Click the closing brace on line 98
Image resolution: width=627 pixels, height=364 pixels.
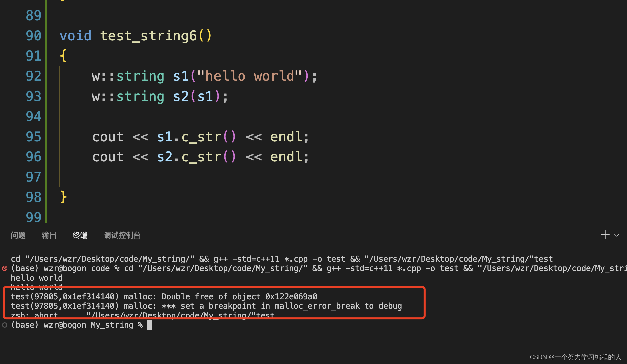click(x=63, y=197)
